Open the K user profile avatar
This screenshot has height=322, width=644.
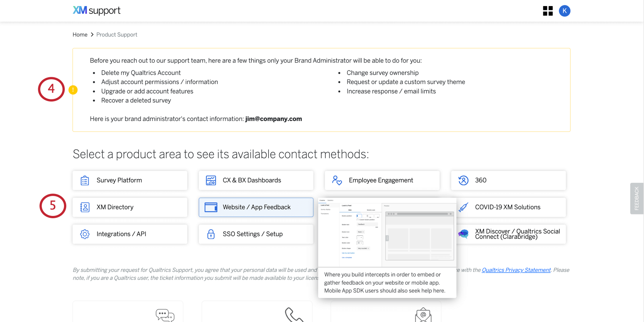564,11
